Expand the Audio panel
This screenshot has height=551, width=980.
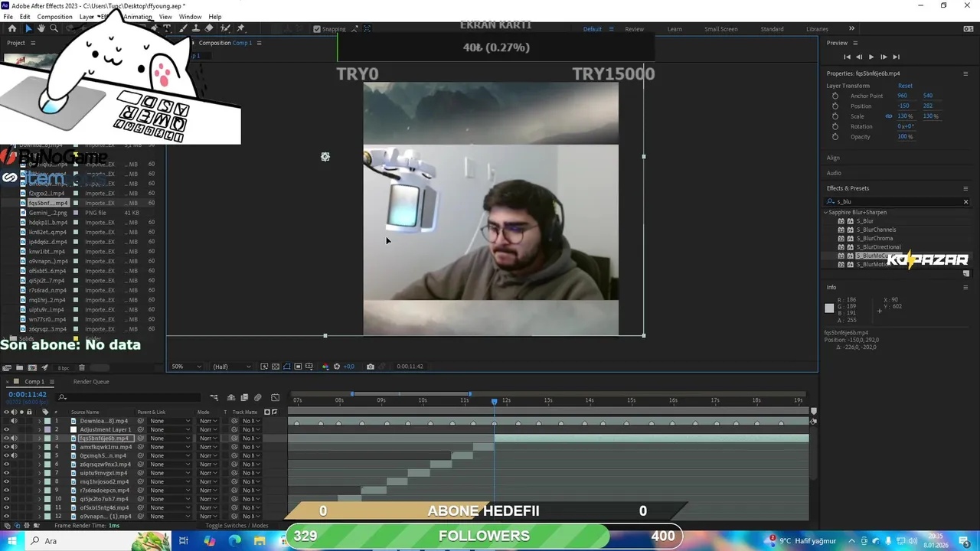click(x=834, y=173)
